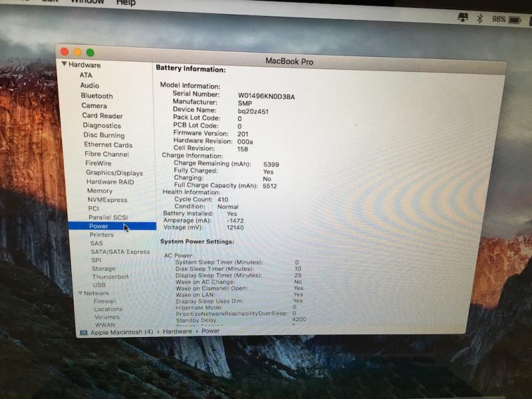Select Graphics/Displays in the sidebar
The image size is (532, 399).
(x=114, y=173)
